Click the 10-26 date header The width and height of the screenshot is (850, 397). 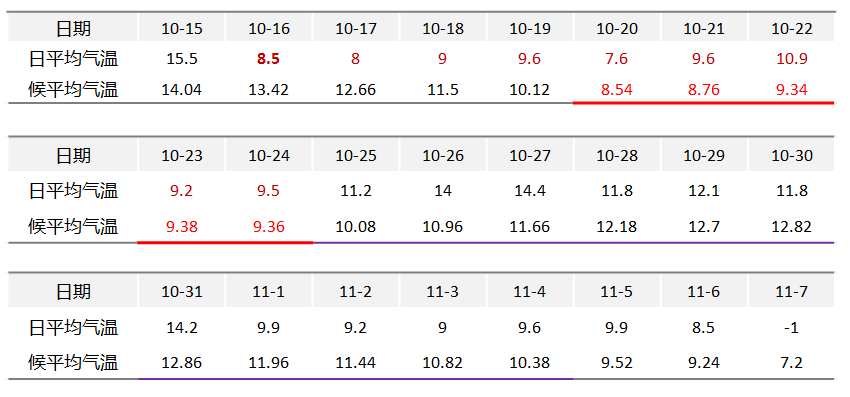point(443,156)
